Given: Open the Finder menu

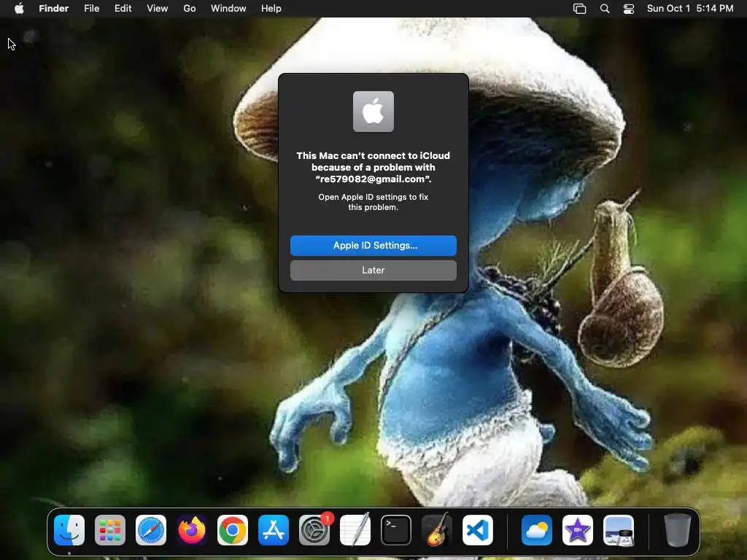Looking at the screenshot, I should pos(54,9).
